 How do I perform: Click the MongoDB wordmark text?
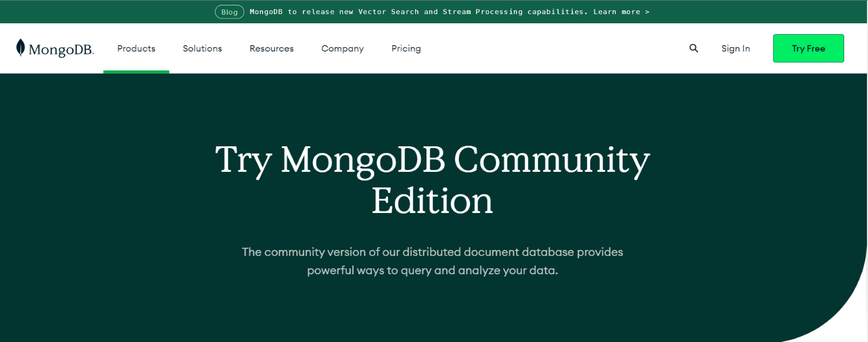[61, 50]
